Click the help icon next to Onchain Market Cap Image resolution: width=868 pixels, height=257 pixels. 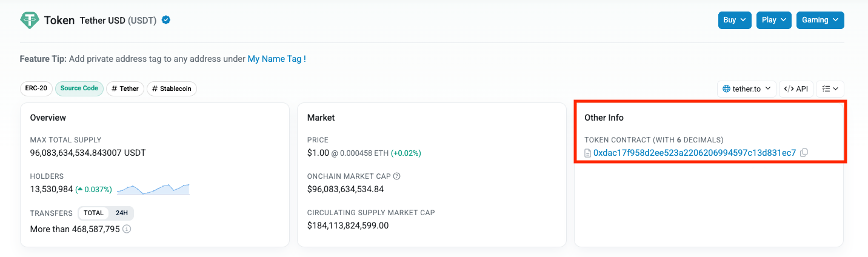(x=397, y=176)
